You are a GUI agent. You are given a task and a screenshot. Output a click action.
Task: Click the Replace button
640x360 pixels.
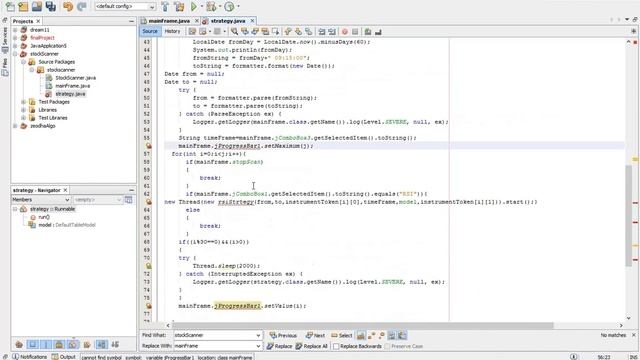tap(279, 346)
